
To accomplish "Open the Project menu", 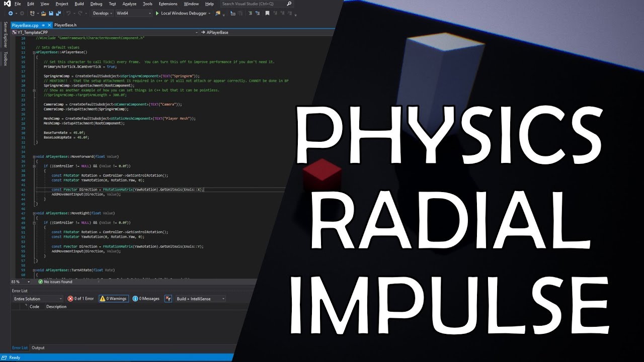I will pos(62,4).
